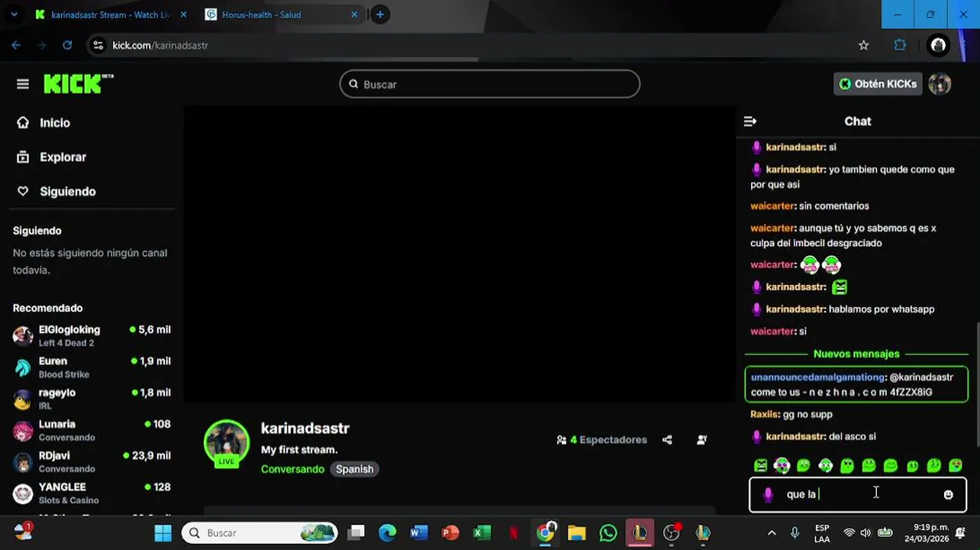The width and height of the screenshot is (980, 550).
Task: Open the Chrome profile avatar
Action: [938, 45]
